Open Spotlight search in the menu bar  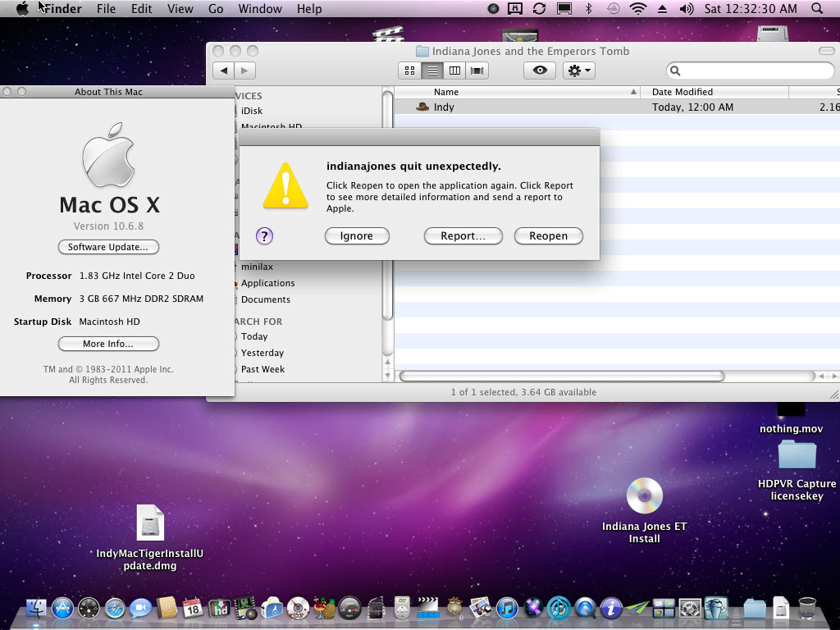(x=817, y=8)
